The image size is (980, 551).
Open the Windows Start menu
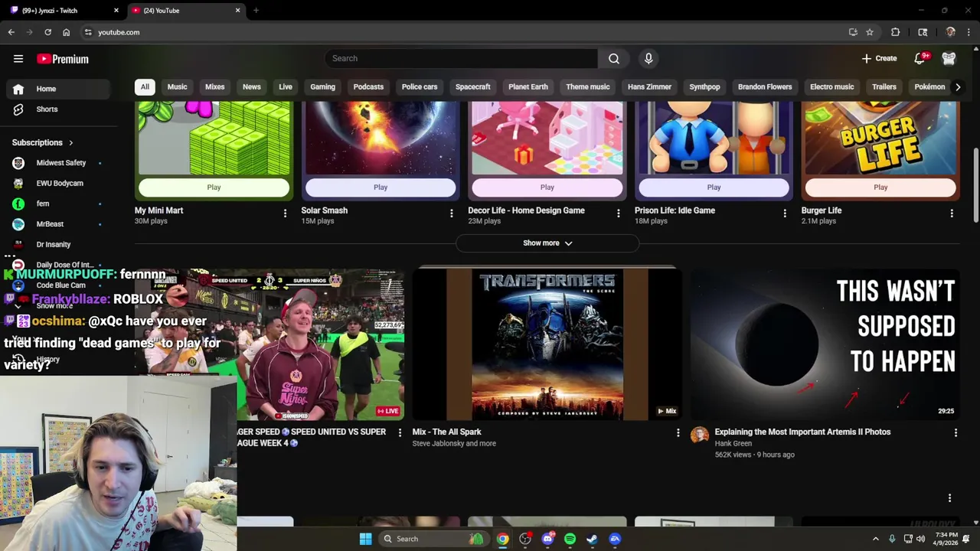click(x=365, y=539)
